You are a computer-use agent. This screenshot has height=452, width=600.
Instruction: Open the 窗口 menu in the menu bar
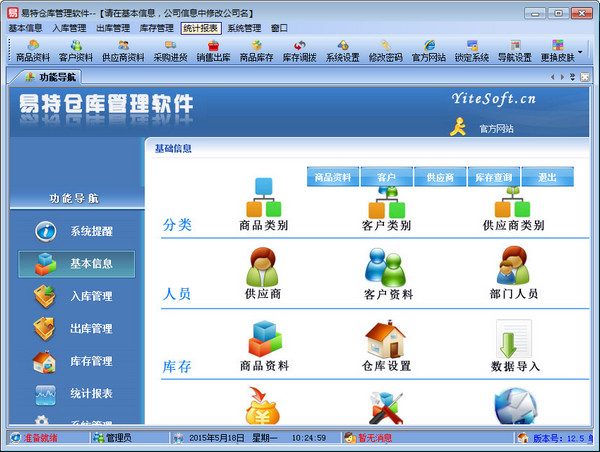tap(279, 29)
